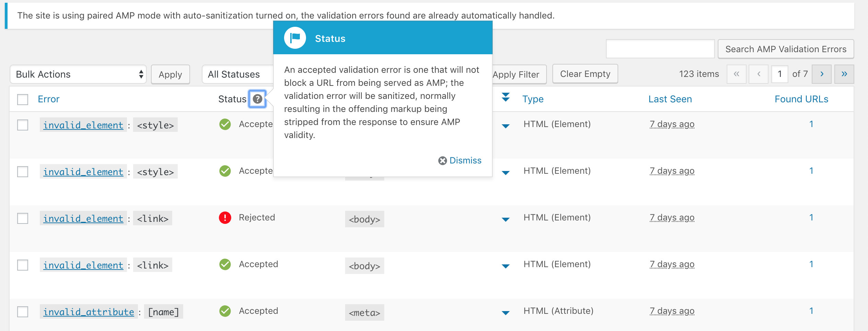Click the [name] attribute label
The image size is (868, 331).
pyautogui.click(x=163, y=312)
